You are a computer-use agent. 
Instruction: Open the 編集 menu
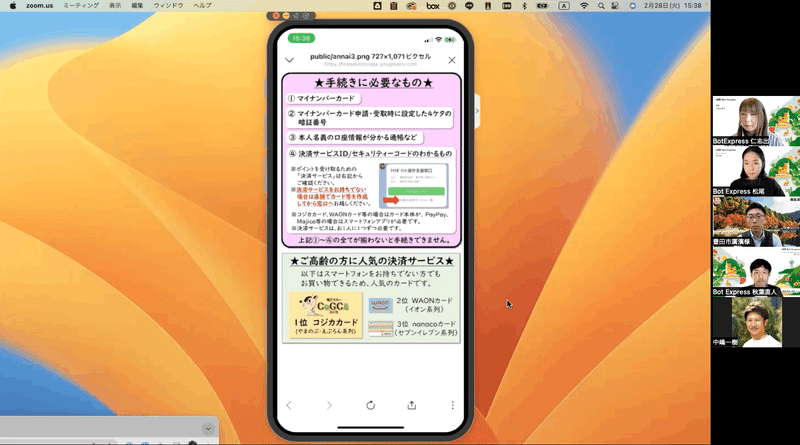coord(137,6)
